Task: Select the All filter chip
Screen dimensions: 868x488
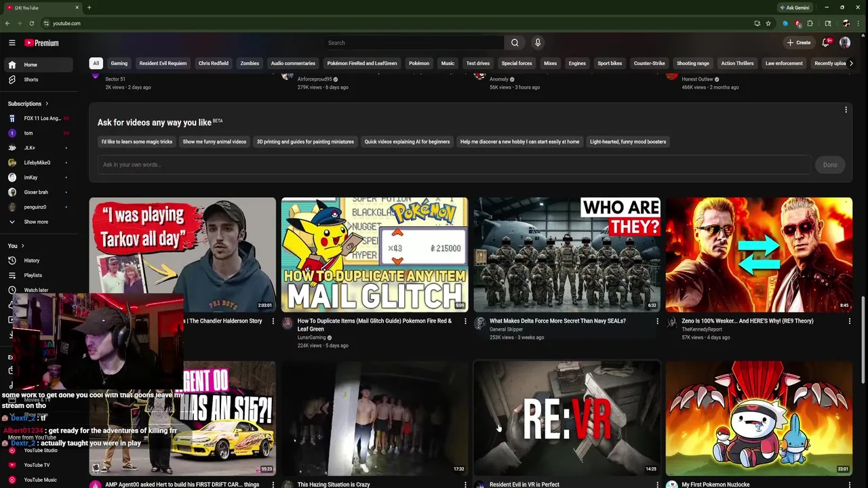Action: pyautogui.click(x=96, y=63)
